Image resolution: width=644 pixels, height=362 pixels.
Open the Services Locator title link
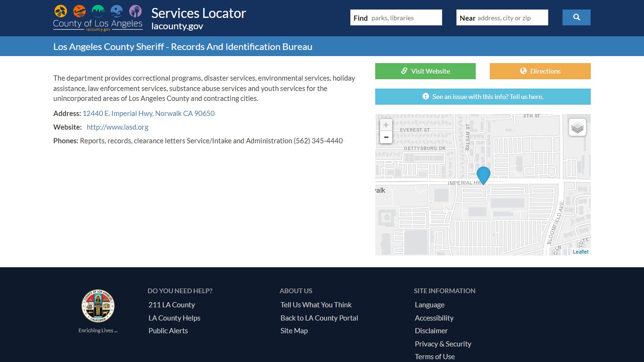tap(198, 13)
